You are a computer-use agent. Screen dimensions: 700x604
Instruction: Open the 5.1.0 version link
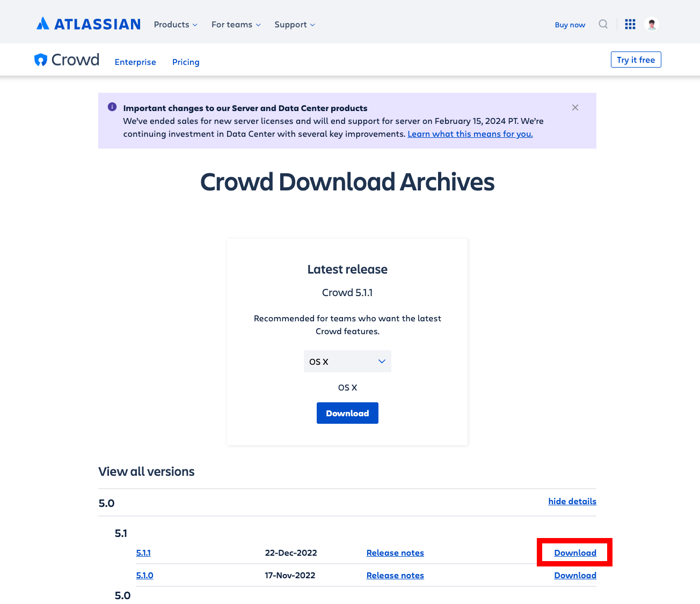coord(144,575)
